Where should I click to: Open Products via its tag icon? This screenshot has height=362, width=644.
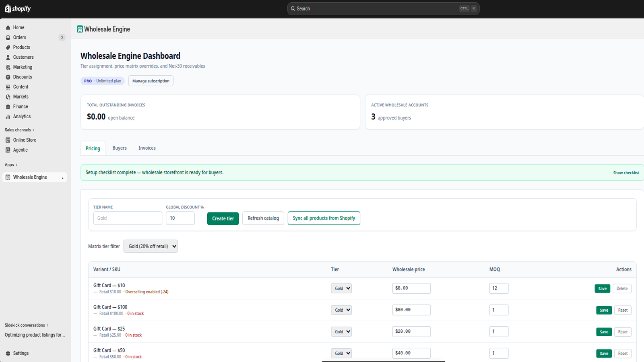coord(8,47)
